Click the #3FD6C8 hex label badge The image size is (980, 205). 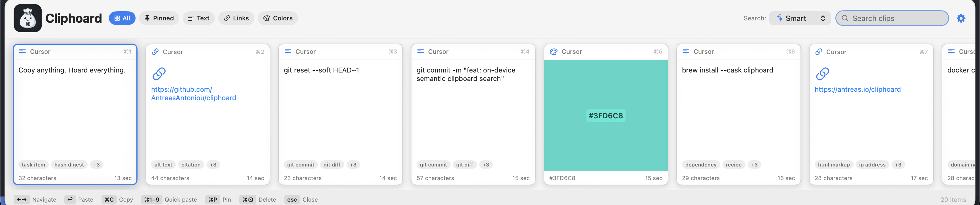pos(606,116)
